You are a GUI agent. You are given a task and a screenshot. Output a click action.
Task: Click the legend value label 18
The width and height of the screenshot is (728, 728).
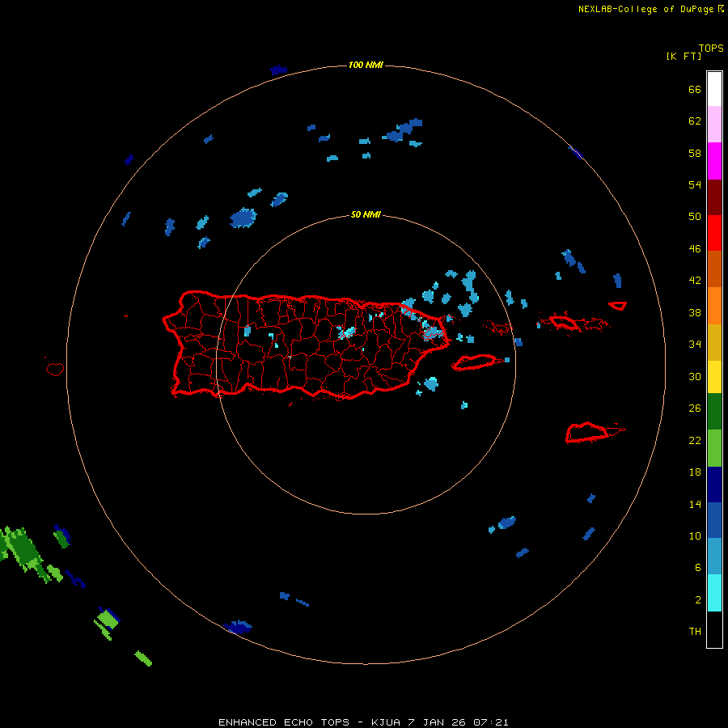tap(695, 472)
